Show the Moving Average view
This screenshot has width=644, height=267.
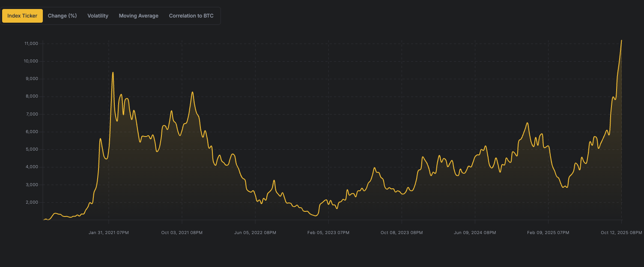point(138,16)
